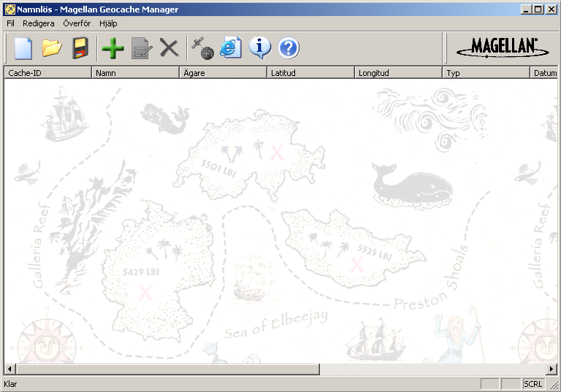
Task: Close the Magellan Geocache Manager window
Action: 552,9
